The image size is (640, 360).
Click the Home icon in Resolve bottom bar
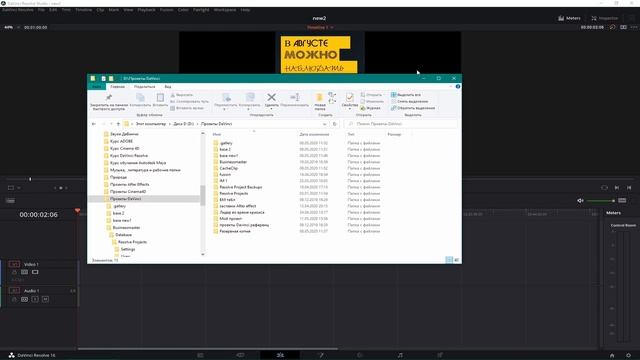[x=612, y=356]
